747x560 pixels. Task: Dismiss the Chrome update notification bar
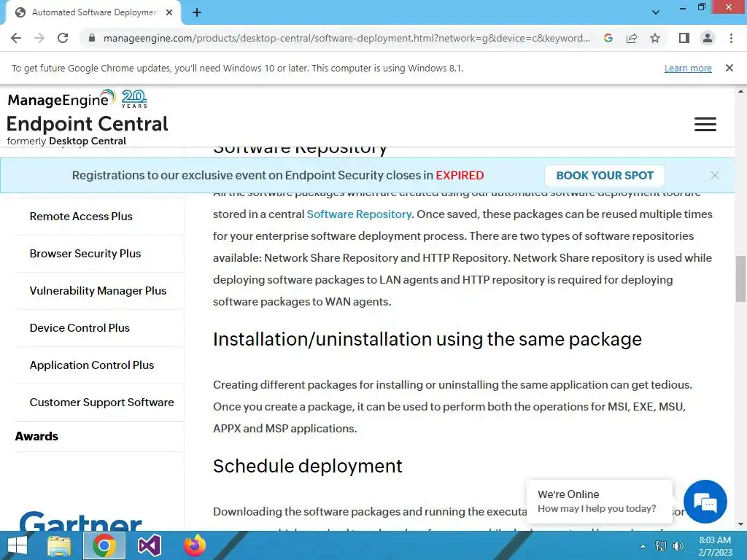pyautogui.click(x=729, y=68)
